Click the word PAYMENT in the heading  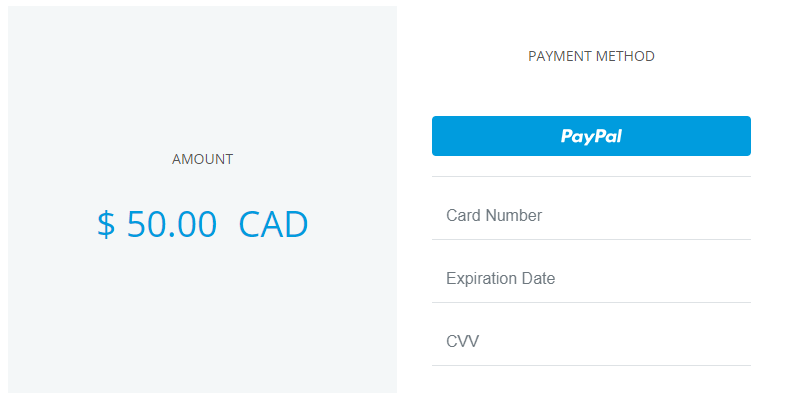coord(560,56)
